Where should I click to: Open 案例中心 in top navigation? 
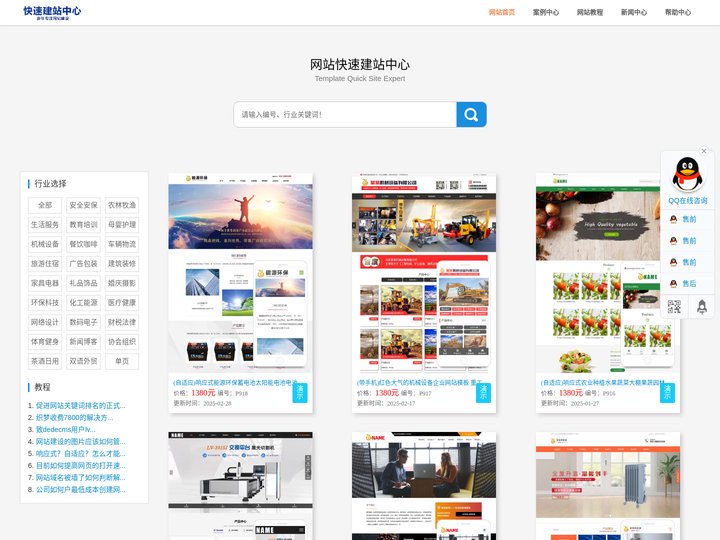click(x=546, y=12)
